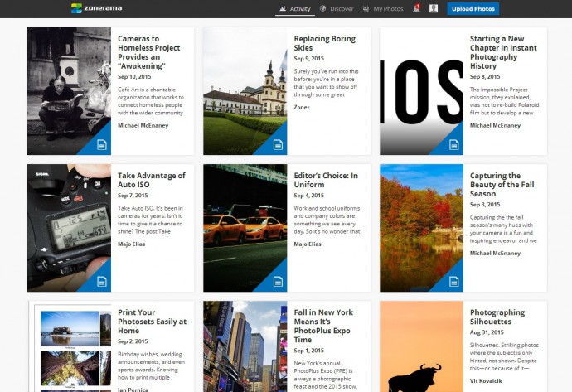Viewport: 572px width, 392px height.
Task: Click author Zoner on Boring Skies card
Action: pyautogui.click(x=301, y=107)
